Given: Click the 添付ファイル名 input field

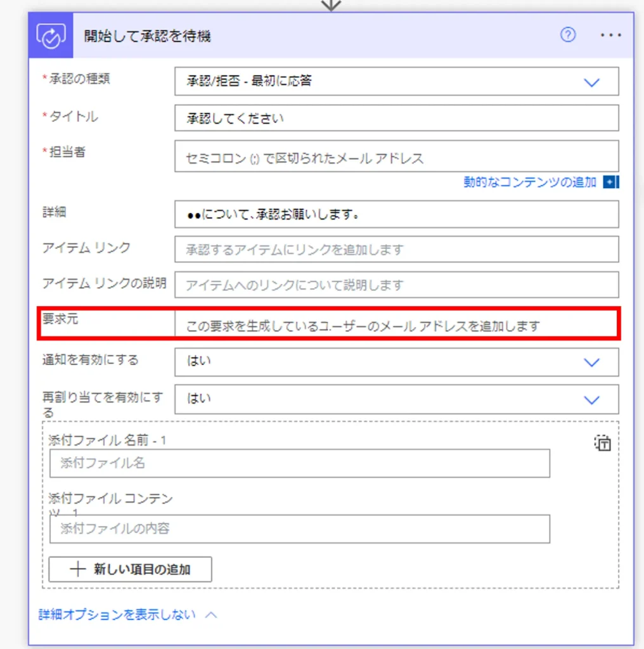Looking at the screenshot, I should coord(299,463).
